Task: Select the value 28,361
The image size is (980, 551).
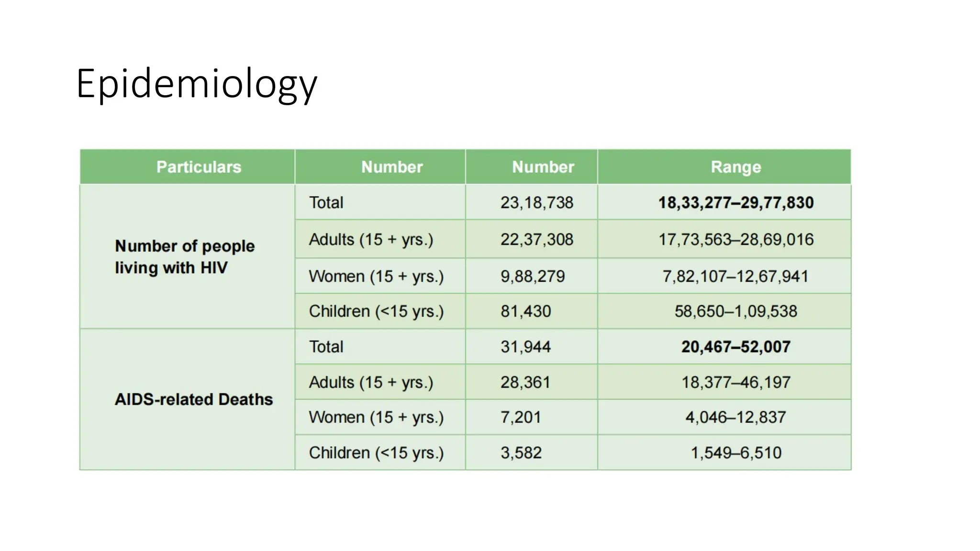Action: 525,382
